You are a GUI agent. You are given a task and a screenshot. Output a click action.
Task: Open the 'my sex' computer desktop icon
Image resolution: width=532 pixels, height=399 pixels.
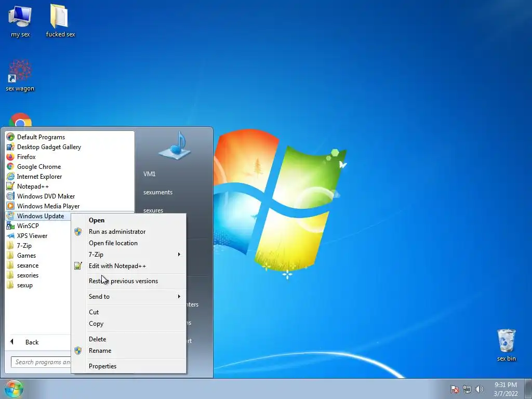click(x=20, y=21)
